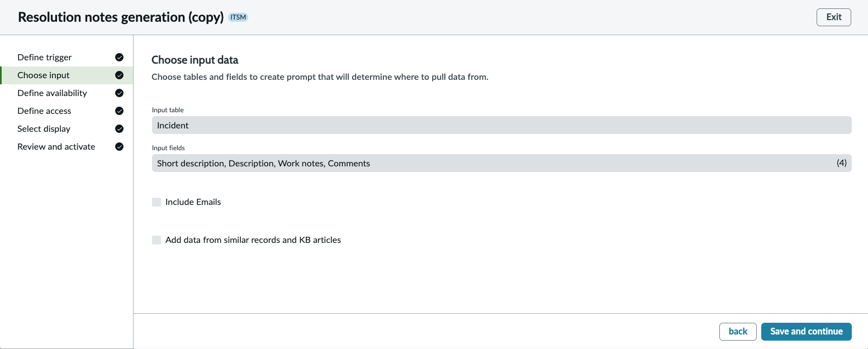
Task: Check Add data from similar records and KB articles
Action: tap(156, 240)
